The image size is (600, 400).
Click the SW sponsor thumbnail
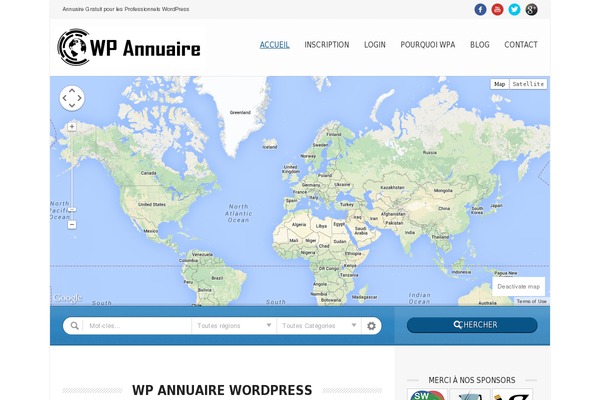pos(427,394)
